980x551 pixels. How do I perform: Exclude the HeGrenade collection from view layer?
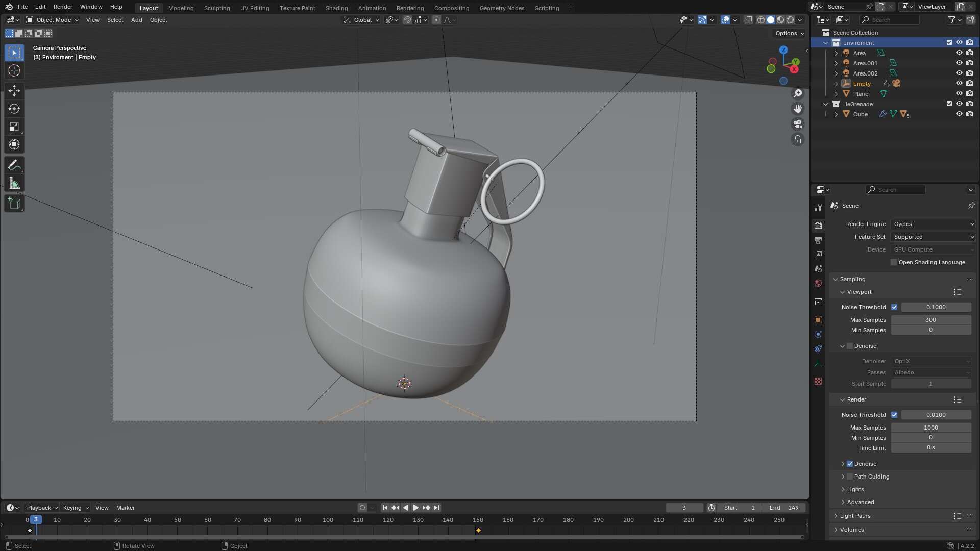(949, 104)
